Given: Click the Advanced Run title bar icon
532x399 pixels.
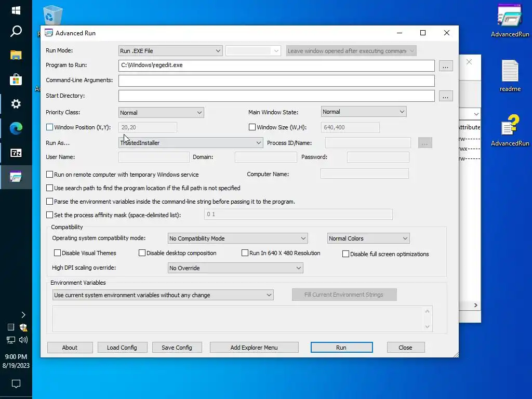Looking at the screenshot, I should coord(49,33).
